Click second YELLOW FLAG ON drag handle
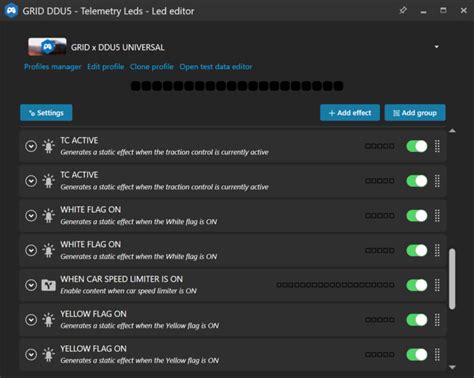This screenshot has width=474, height=378. tap(437, 354)
